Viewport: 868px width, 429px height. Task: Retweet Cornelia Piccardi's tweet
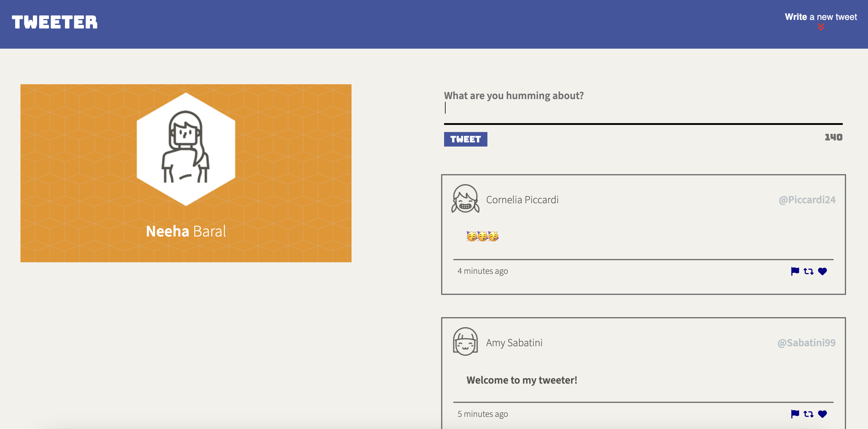808,271
